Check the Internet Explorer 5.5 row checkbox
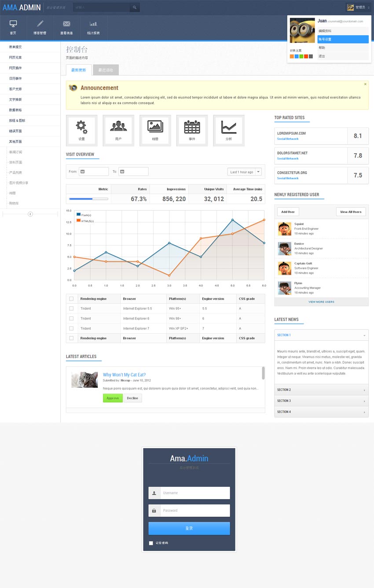The width and height of the screenshot is (374, 588). (71, 309)
